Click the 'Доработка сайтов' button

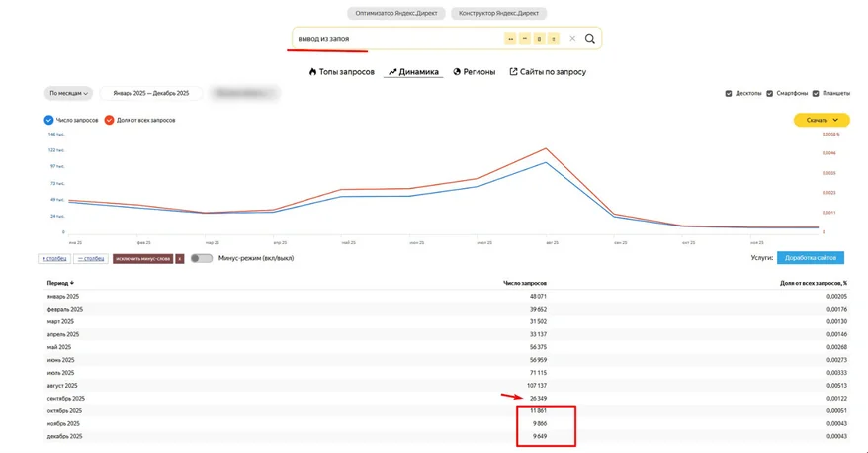811,258
